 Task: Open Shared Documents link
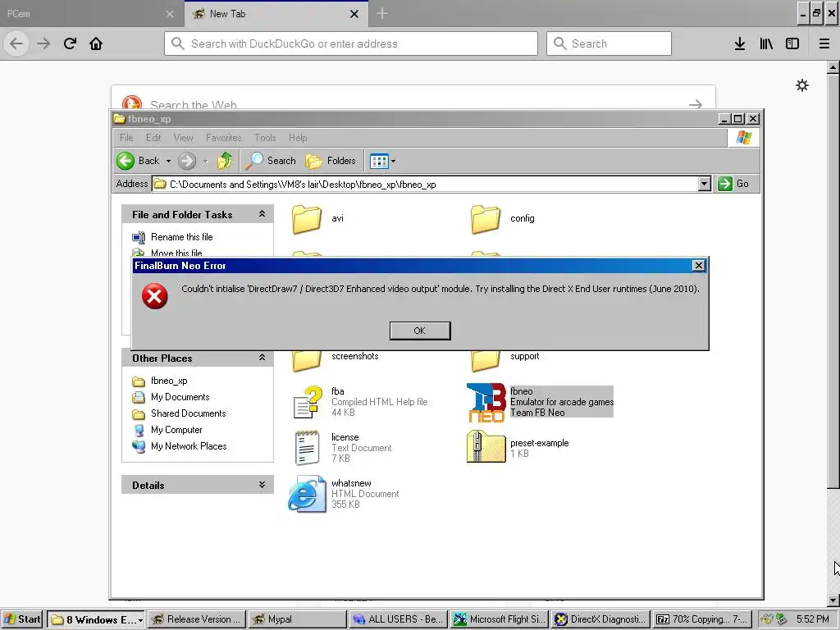point(188,413)
